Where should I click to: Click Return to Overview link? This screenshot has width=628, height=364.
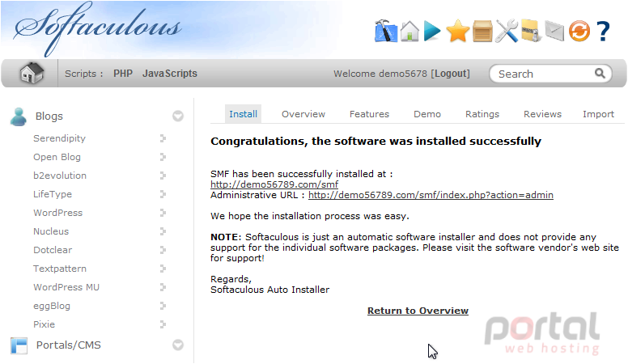click(418, 311)
